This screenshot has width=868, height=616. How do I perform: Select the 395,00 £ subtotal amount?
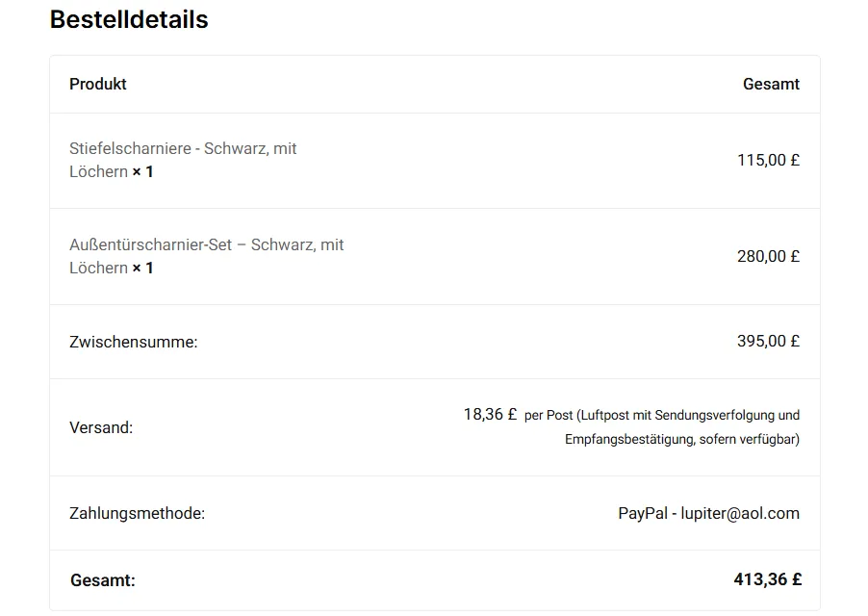768,341
